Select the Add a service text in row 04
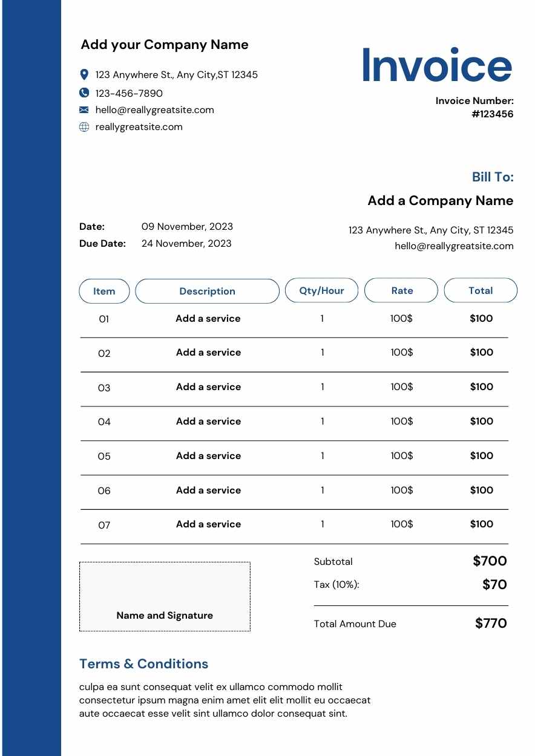This screenshot has height=756, width=535. 208,422
